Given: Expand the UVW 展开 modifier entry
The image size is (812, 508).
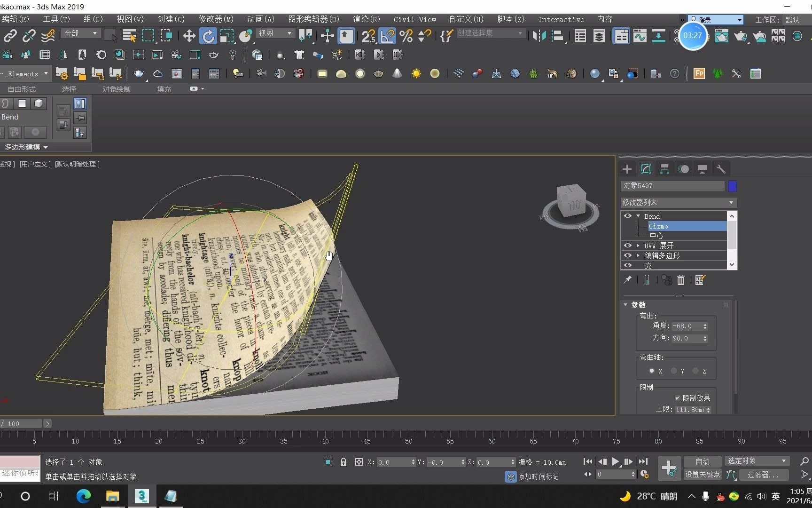Looking at the screenshot, I should pyautogui.click(x=638, y=246).
